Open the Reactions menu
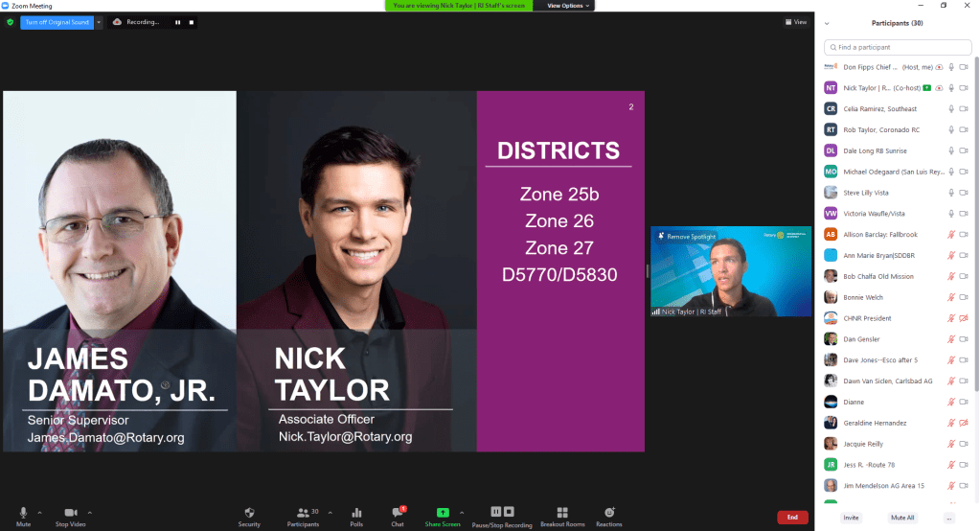The height and width of the screenshot is (531, 980). (608, 515)
